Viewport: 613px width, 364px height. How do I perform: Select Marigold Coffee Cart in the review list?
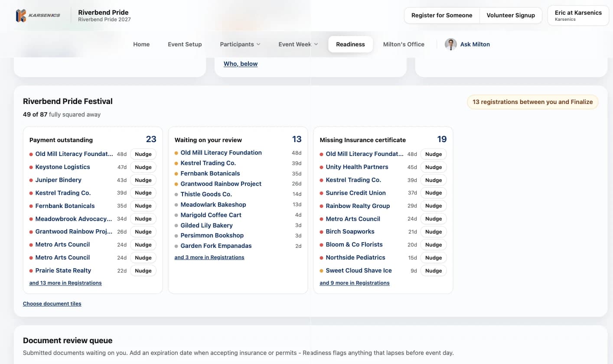211,215
